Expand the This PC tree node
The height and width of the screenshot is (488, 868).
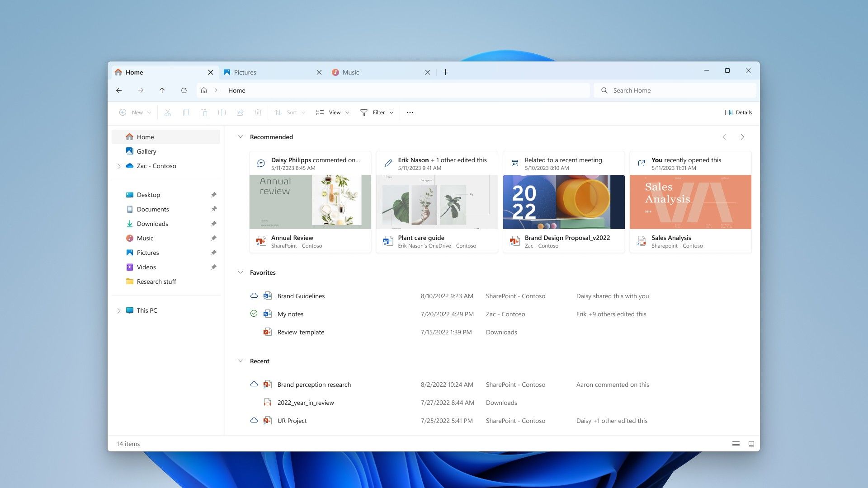point(119,310)
